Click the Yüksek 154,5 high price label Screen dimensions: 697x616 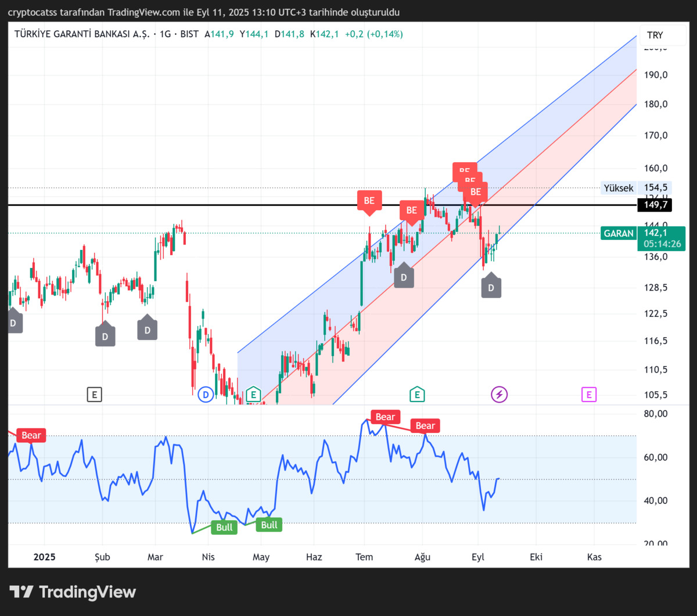tap(637, 188)
